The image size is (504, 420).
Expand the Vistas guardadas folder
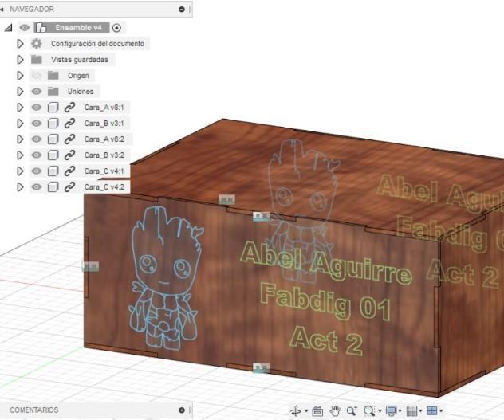tap(20, 60)
